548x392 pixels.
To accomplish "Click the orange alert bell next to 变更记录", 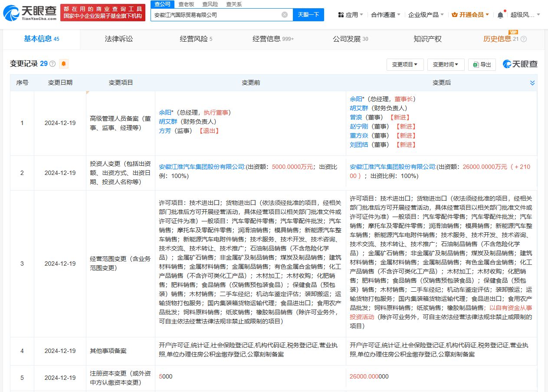I will pos(64,64).
